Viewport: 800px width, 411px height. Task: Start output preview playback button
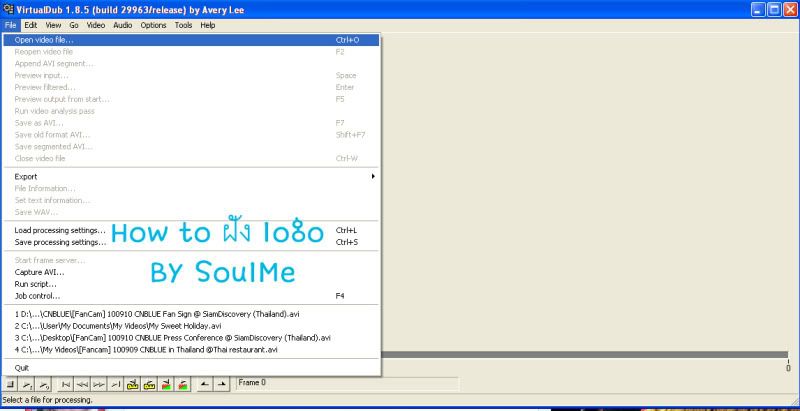point(45,384)
